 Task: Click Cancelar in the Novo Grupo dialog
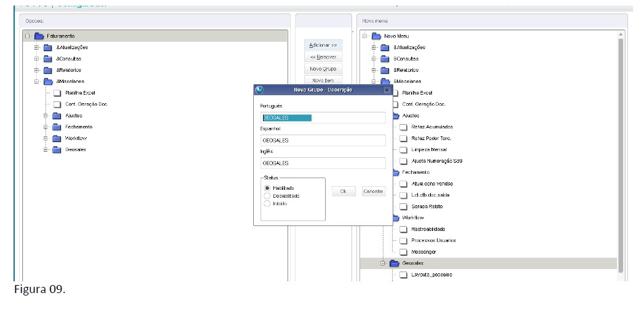coord(374,191)
